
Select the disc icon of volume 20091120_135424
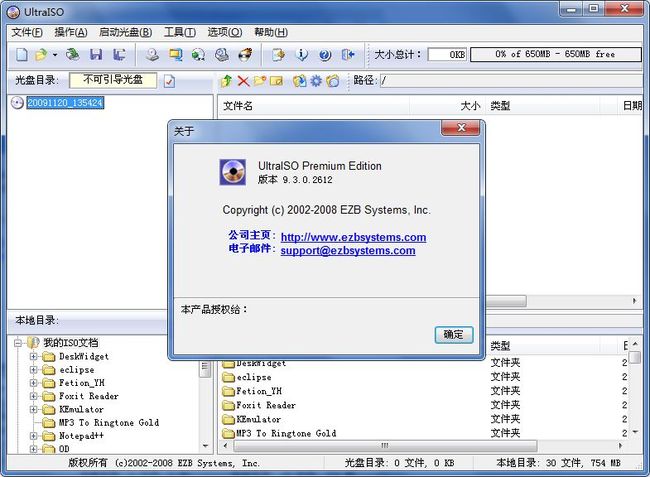(x=17, y=103)
